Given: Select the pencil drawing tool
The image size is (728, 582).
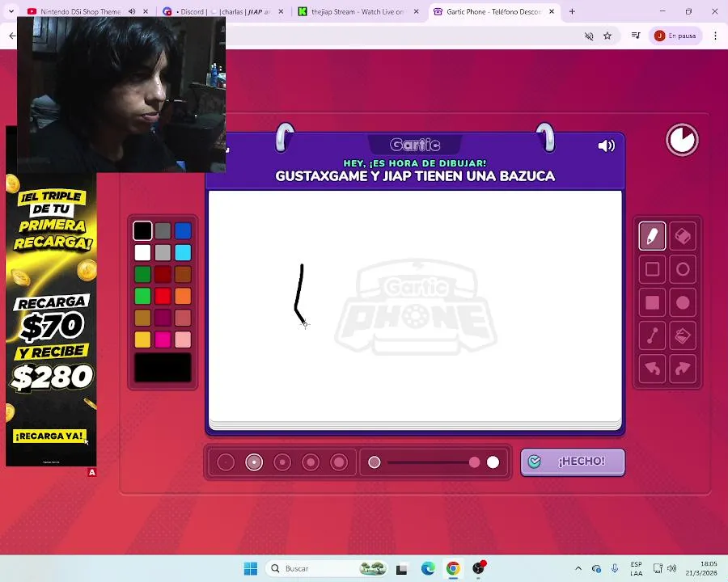Looking at the screenshot, I should [x=652, y=236].
